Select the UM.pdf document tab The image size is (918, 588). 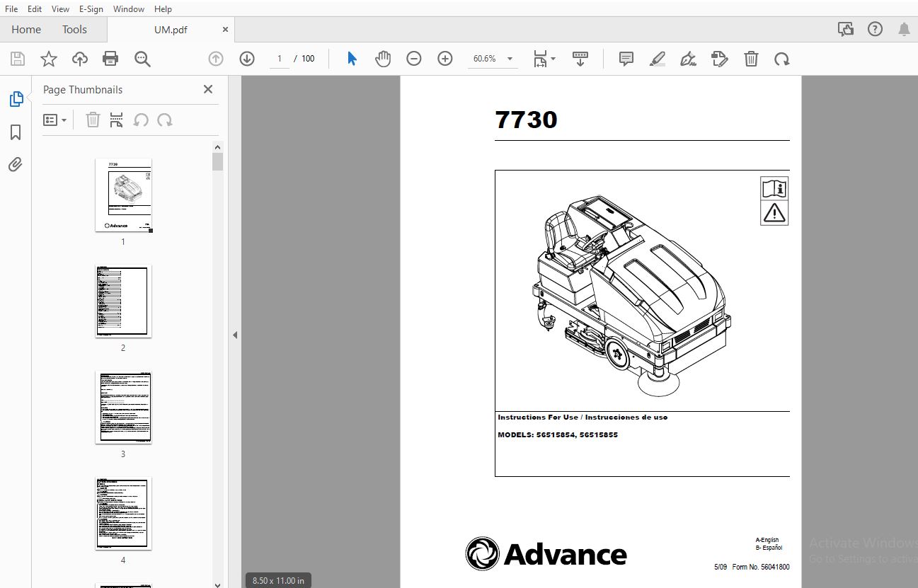171,30
